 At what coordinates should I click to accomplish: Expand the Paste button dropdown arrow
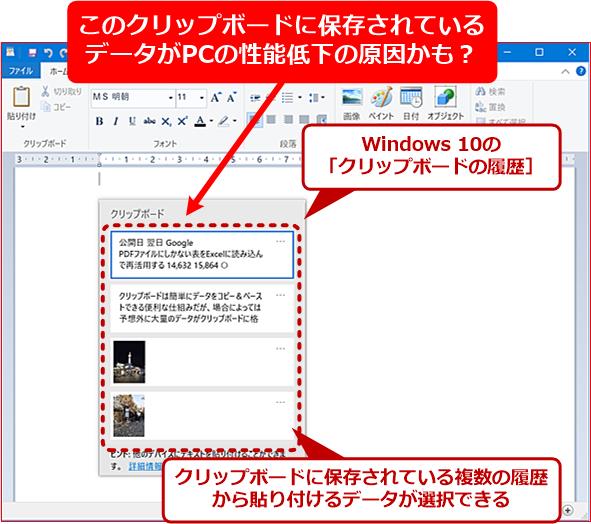click(22, 127)
